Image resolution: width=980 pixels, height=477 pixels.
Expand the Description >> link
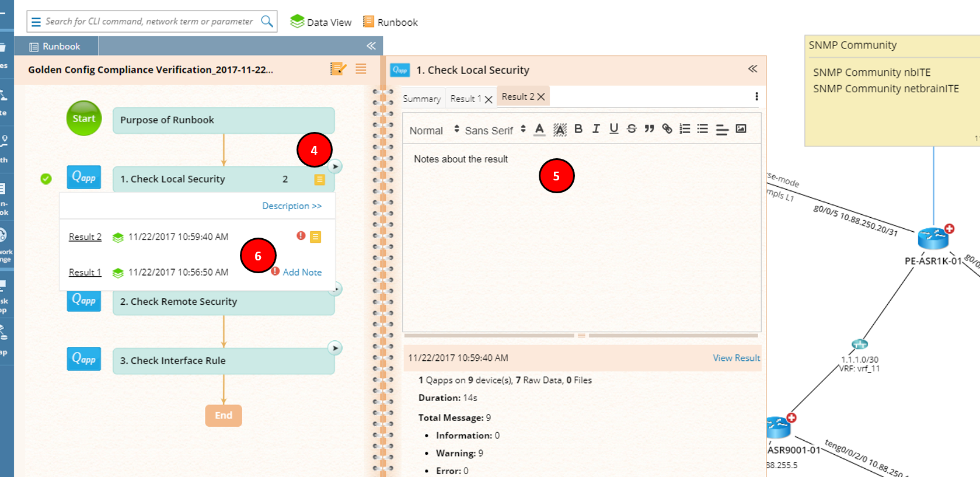(x=292, y=206)
